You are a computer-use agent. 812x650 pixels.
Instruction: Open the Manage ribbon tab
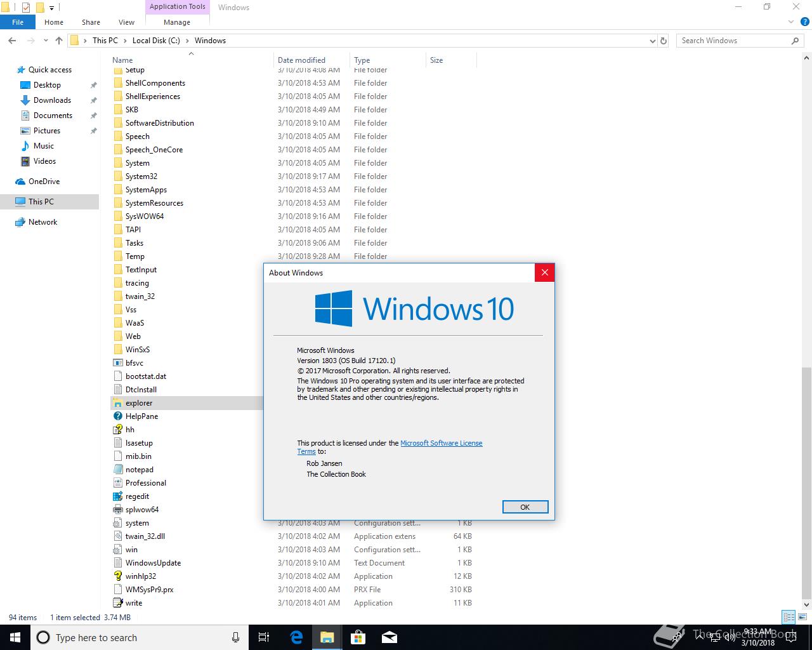tap(177, 22)
